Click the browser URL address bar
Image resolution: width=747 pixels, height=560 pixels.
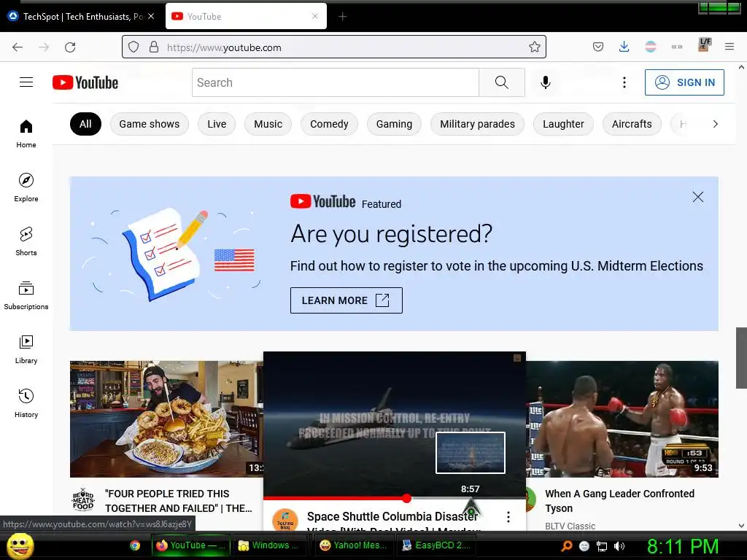click(x=333, y=47)
